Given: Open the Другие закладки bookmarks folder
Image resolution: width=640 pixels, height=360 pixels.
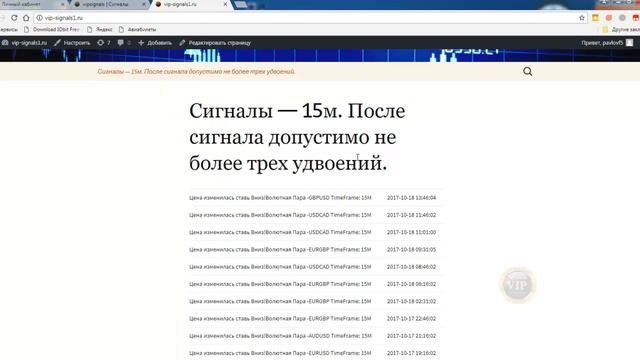Looking at the screenshot, I should coord(621,29).
